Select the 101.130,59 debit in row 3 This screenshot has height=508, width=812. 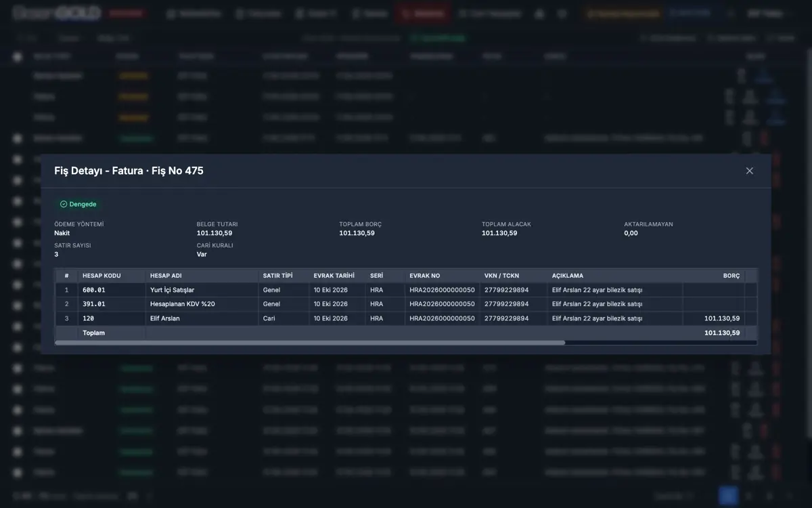(x=722, y=318)
